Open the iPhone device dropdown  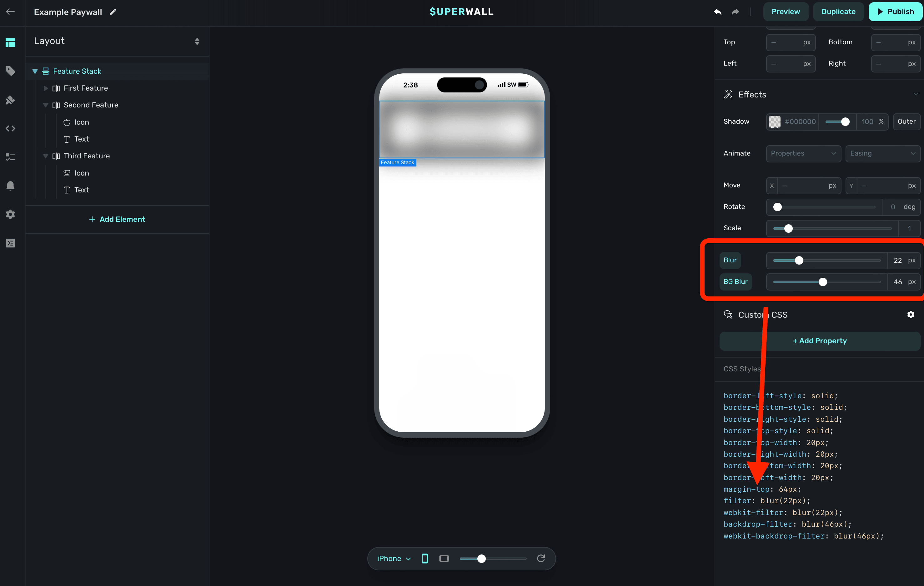pyautogui.click(x=394, y=559)
